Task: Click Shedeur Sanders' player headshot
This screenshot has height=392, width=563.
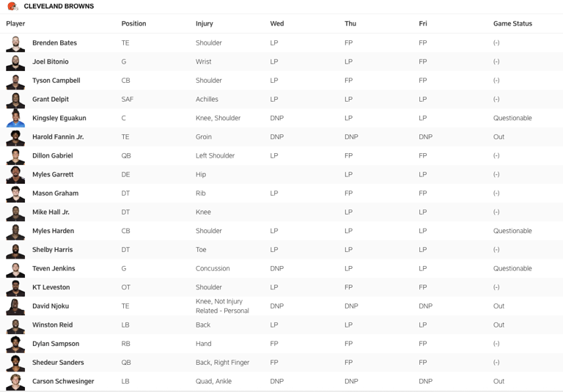Action: (15, 363)
